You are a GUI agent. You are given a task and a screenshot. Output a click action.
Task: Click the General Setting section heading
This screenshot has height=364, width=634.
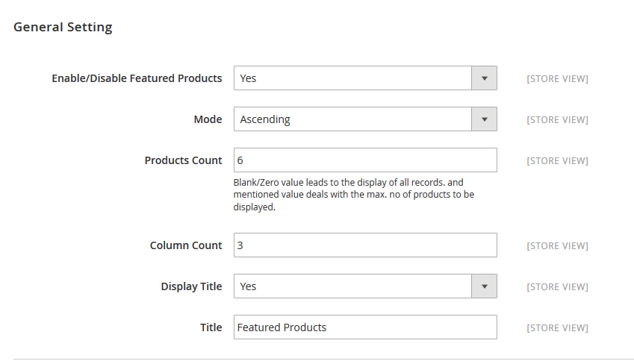pyautogui.click(x=63, y=28)
